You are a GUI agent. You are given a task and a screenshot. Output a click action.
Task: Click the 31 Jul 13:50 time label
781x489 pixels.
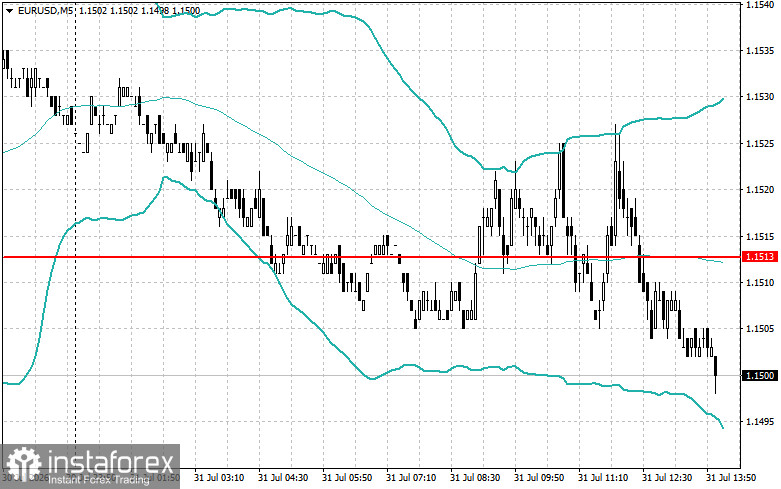[x=731, y=478]
